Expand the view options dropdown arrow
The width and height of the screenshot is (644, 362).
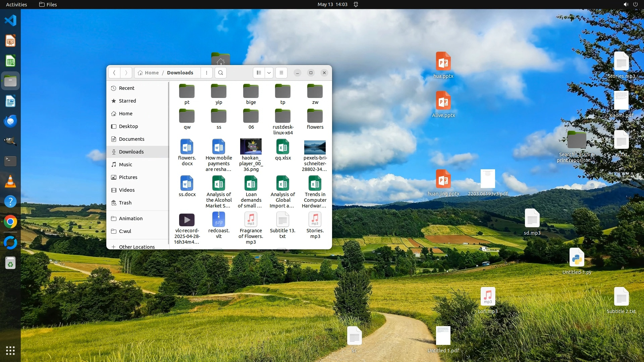pyautogui.click(x=269, y=73)
